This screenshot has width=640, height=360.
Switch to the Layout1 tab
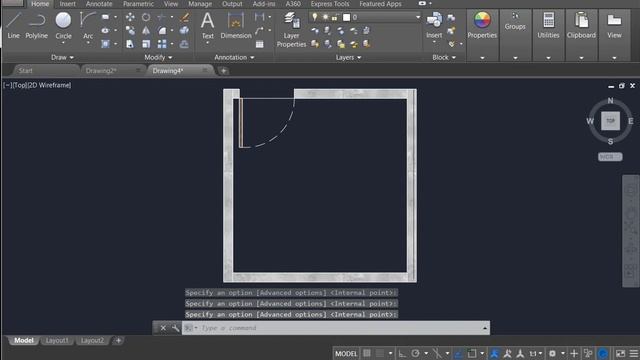(x=57, y=340)
